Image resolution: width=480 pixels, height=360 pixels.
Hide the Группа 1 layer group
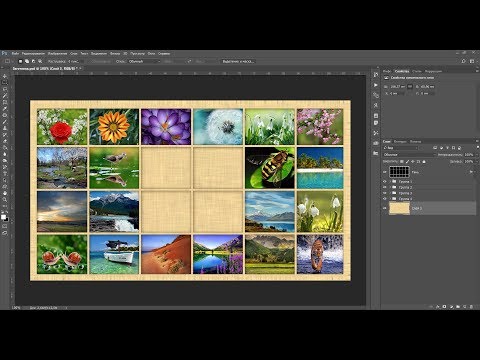click(x=385, y=182)
